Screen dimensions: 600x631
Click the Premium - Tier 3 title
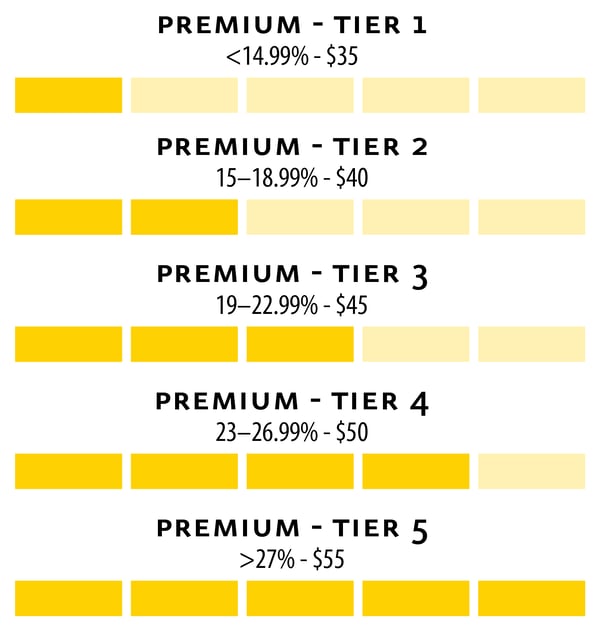coord(292,275)
